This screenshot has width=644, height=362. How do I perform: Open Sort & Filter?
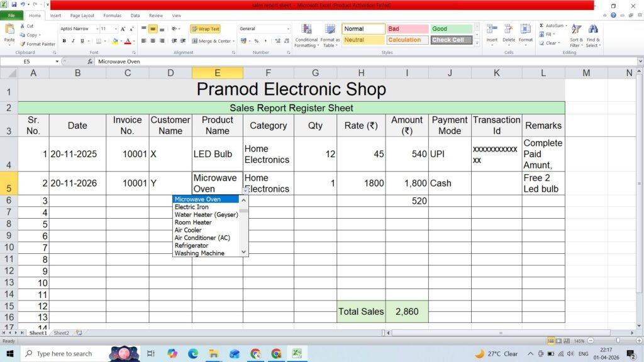[576, 36]
